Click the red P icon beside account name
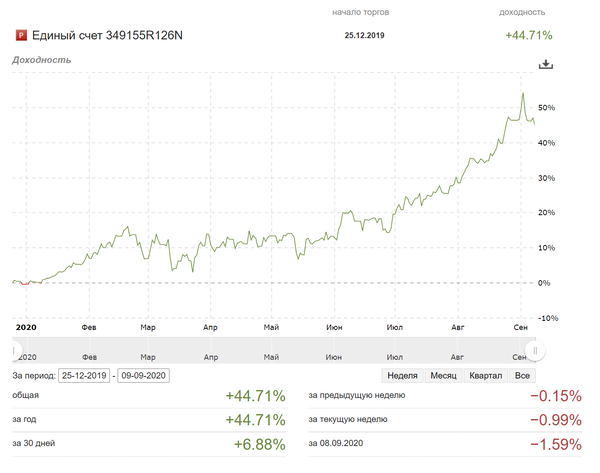Viewport: 600px width, 473px height. coord(20,36)
